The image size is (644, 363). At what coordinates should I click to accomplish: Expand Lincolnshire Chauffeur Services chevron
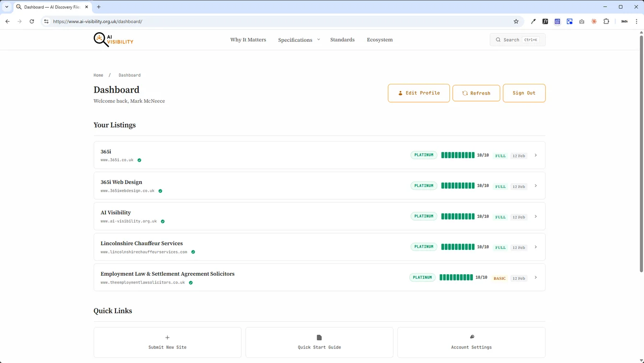pos(536,247)
